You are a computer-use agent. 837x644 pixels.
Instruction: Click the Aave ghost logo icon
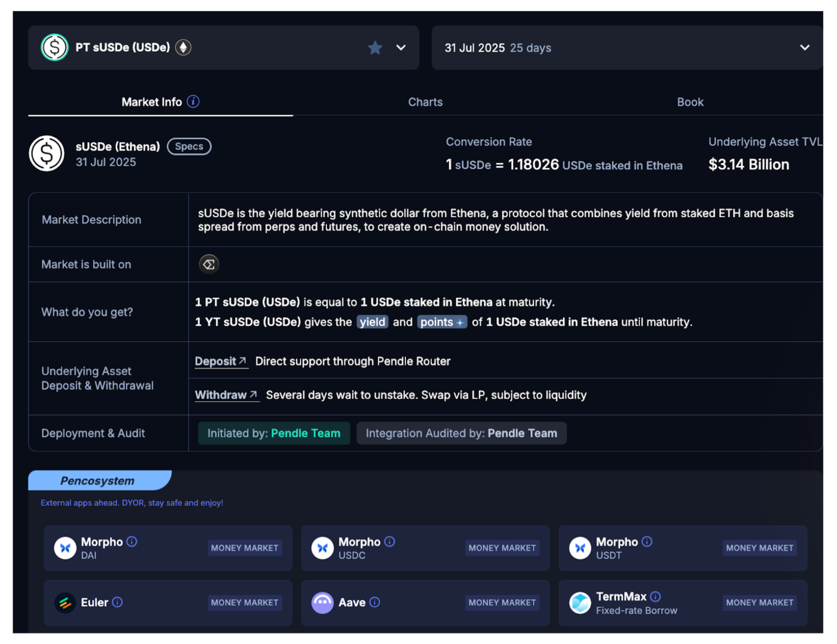[322, 603]
